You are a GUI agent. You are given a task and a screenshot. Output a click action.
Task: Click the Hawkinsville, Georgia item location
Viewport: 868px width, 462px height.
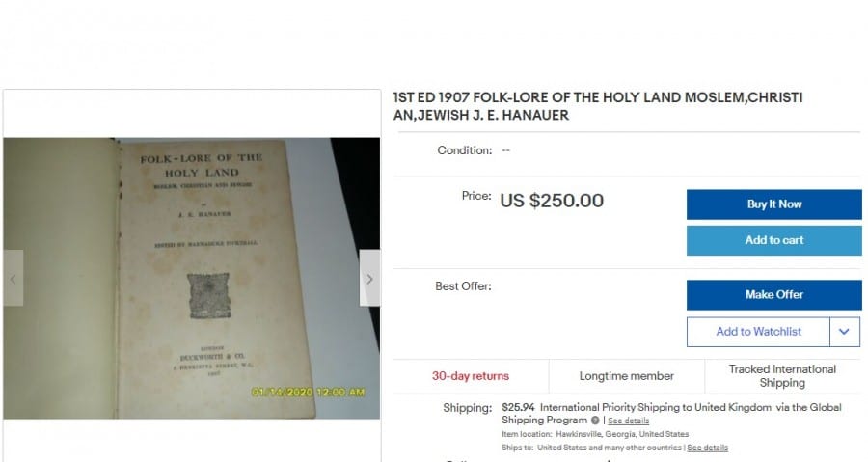point(622,434)
